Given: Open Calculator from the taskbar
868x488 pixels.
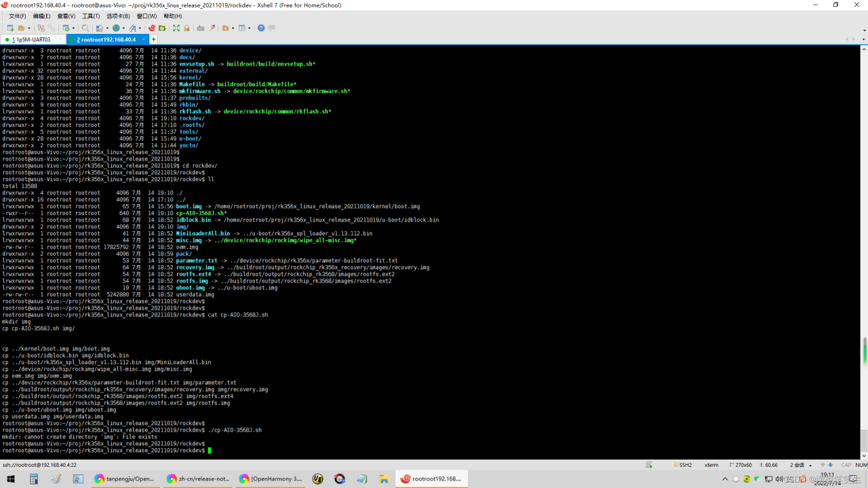Looking at the screenshot, I should pos(33,479).
